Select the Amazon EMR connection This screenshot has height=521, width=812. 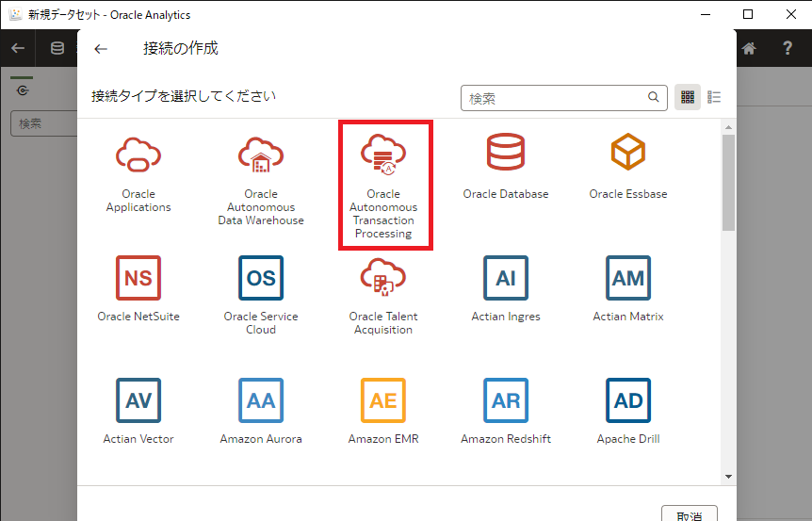pos(383,400)
